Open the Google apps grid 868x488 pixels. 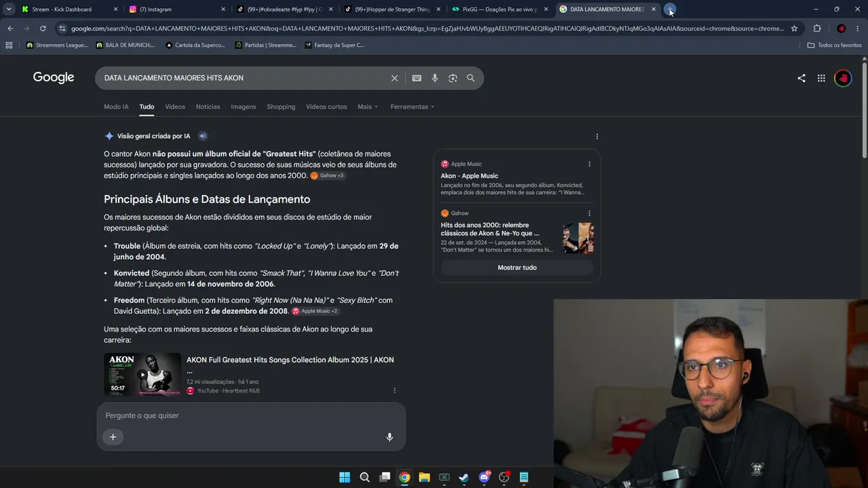pyautogui.click(x=821, y=78)
